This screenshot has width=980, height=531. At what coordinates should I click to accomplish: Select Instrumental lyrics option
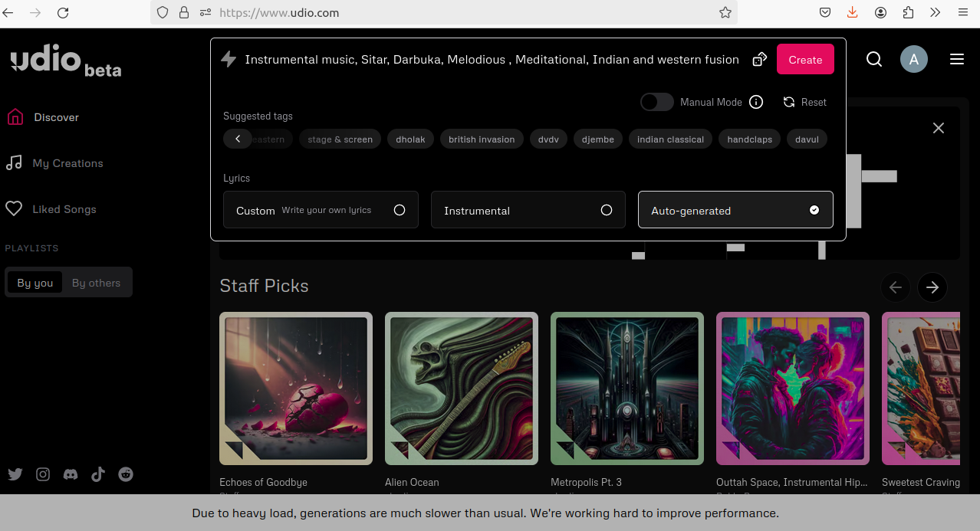tap(528, 210)
